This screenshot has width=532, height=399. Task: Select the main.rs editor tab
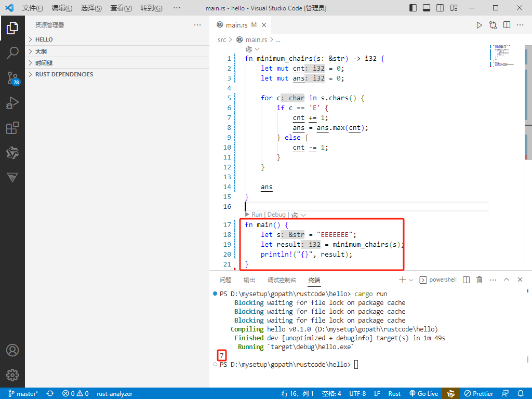click(241, 25)
